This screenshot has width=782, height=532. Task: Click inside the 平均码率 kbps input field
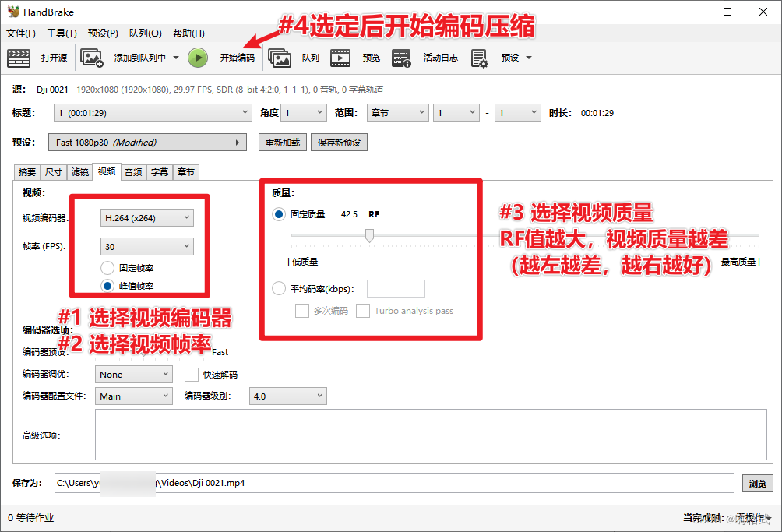click(396, 288)
